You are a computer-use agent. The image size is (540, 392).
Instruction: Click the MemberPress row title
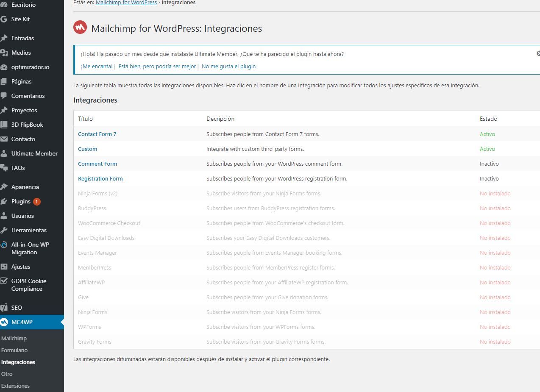(95, 267)
